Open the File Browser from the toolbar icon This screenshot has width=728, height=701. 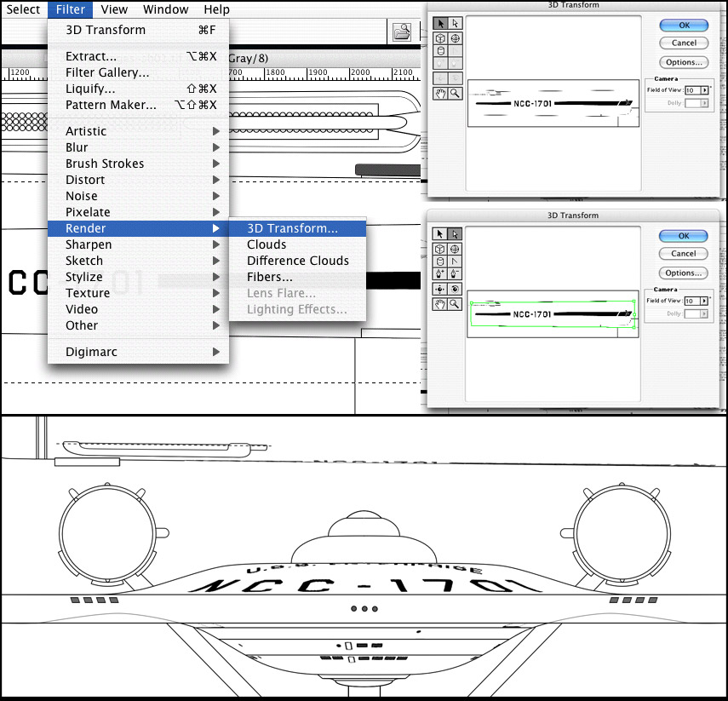pyautogui.click(x=402, y=32)
